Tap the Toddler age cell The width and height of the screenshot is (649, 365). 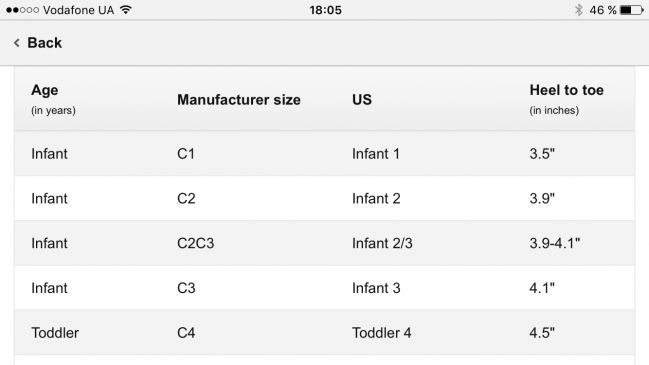[x=55, y=333]
